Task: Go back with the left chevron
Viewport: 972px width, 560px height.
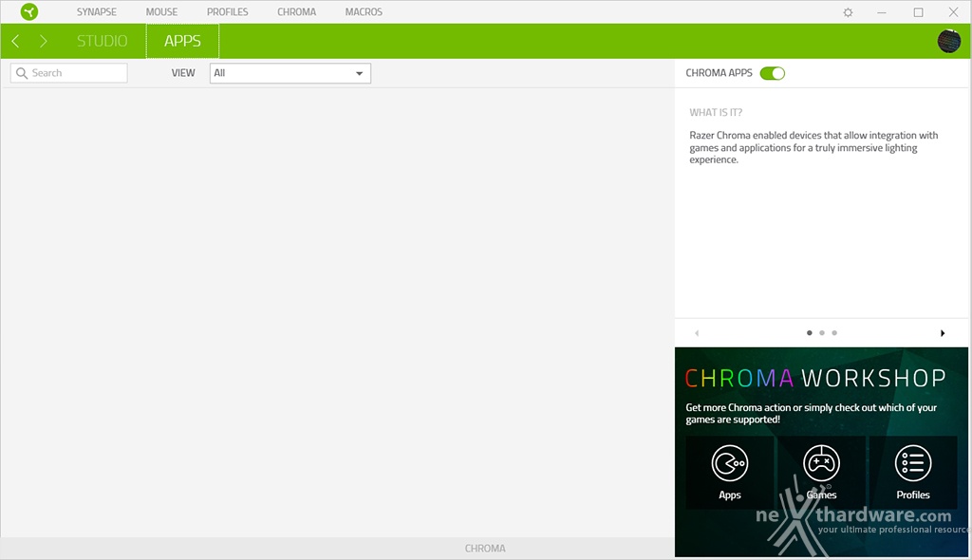Action: (15, 42)
